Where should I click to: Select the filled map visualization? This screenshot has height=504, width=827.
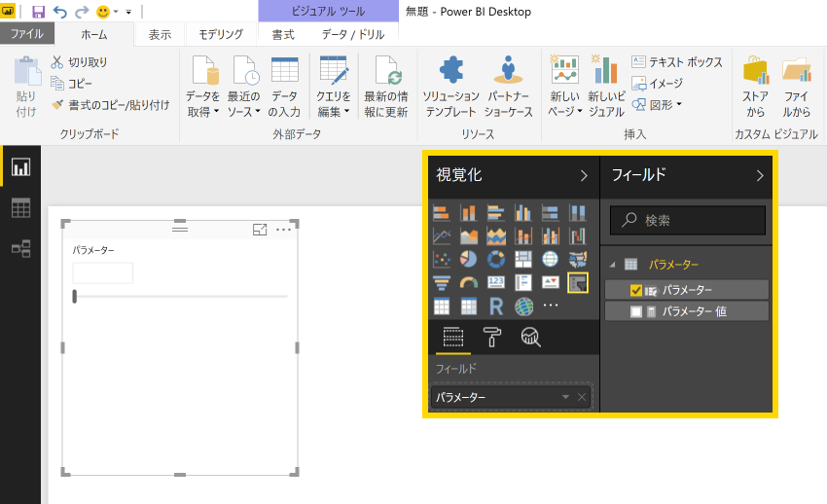point(578,260)
